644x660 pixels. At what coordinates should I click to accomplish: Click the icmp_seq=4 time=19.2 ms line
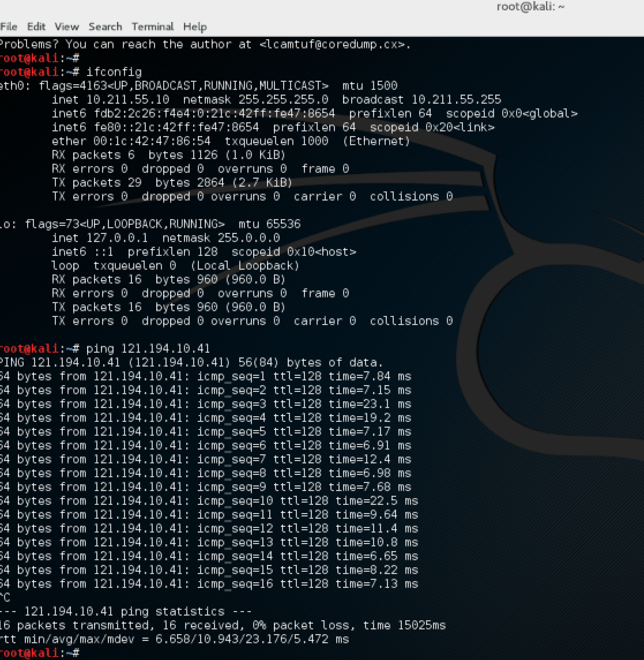[x=205, y=418]
